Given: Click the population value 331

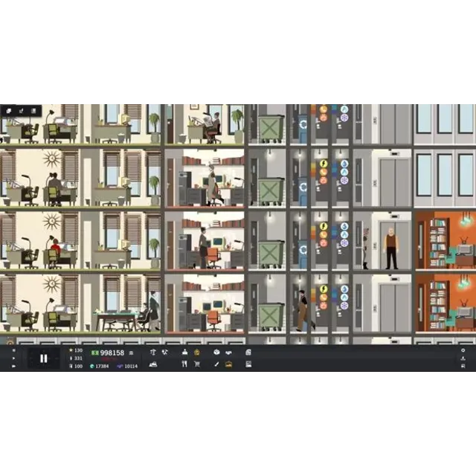Looking at the screenshot, I should pos(78,358).
